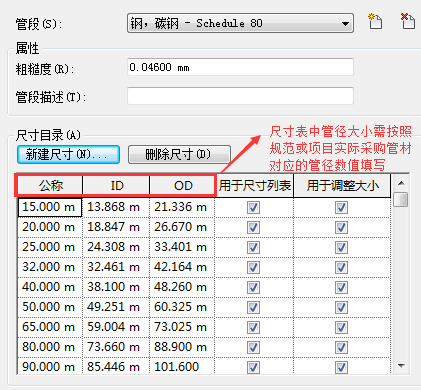The image size is (421, 390).
Task: Select the 15.000 m nominal size cell
Action: (50, 207)
